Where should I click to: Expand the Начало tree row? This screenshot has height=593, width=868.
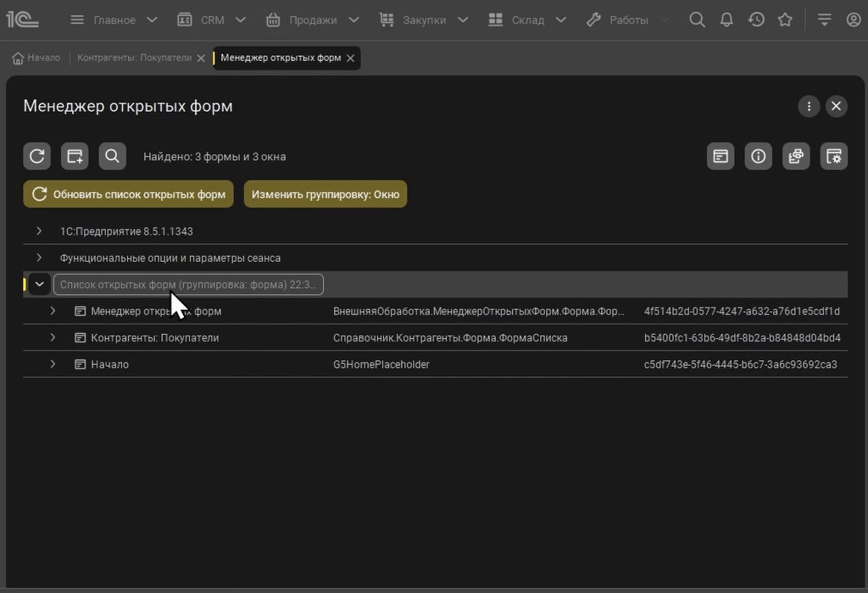[x=53, y=364]
